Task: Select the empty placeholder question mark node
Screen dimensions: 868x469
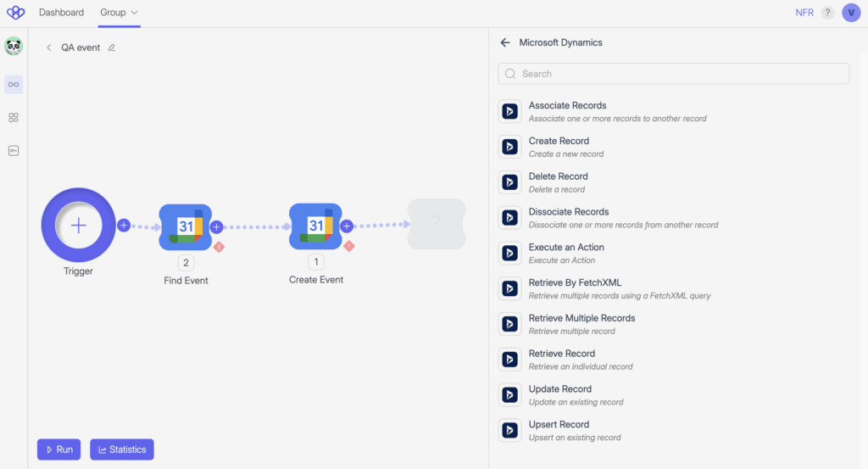Action: pyautogui.click(x=437, y=224)
